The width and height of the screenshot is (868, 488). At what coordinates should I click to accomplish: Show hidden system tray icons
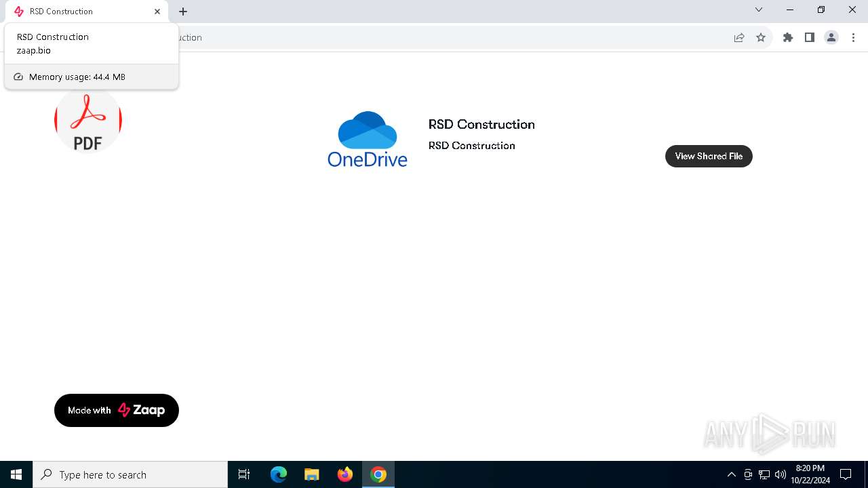pyautogui.click(x=731, y=474)
